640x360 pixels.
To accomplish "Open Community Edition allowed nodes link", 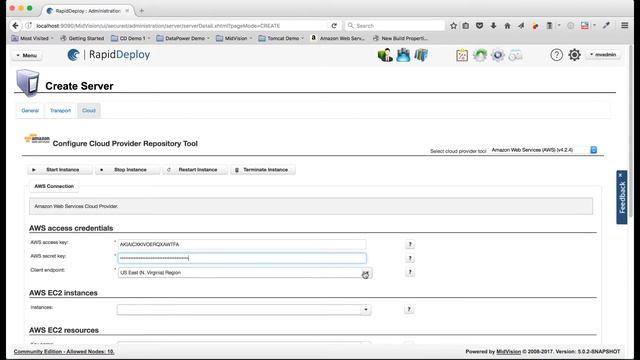I will (64, 351).
